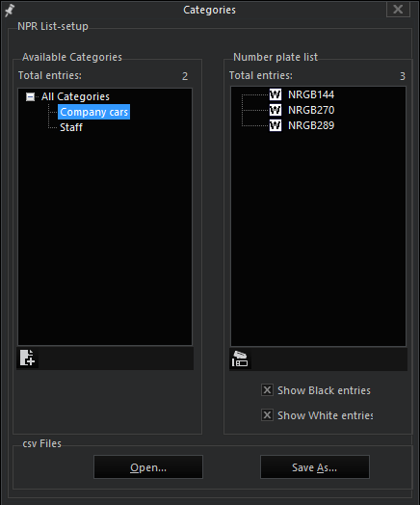Toggle the Show White entries checkbox
This screenshot has height=505, width=420.
[267, 415]
